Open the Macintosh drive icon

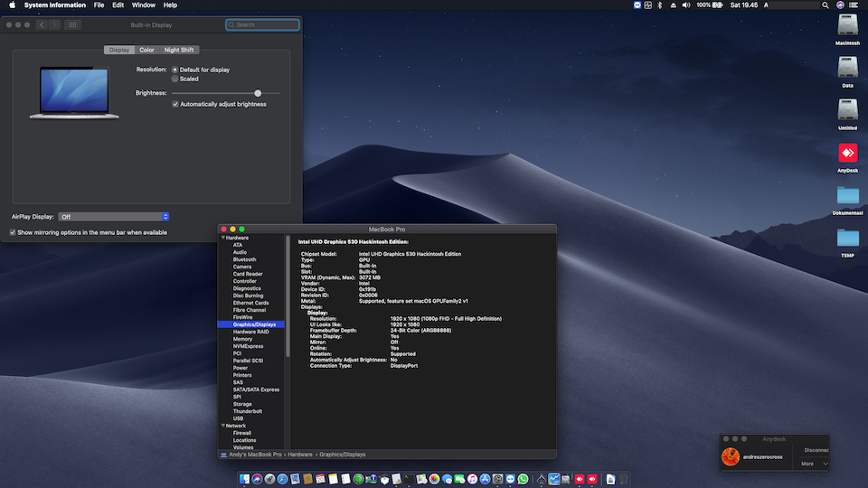[x=847, y=24]
